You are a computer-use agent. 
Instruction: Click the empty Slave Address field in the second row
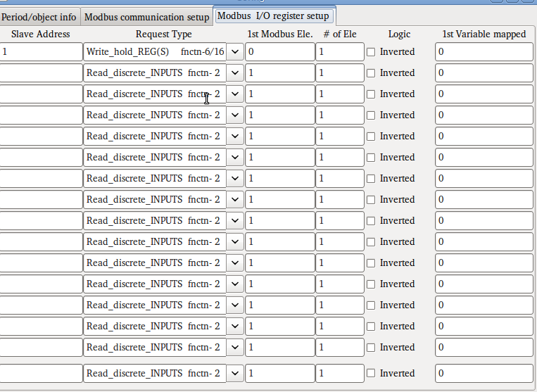pyautogui.click(x=41, y=73)
